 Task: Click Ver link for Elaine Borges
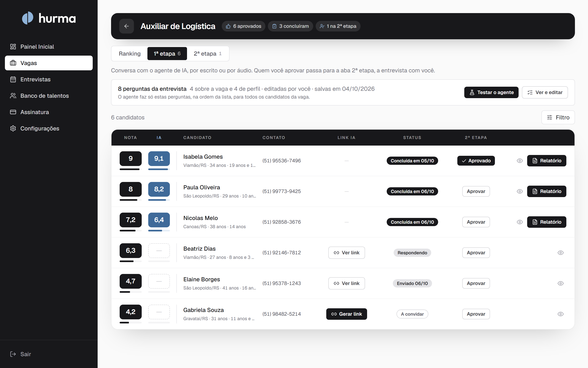coord(346,283)
